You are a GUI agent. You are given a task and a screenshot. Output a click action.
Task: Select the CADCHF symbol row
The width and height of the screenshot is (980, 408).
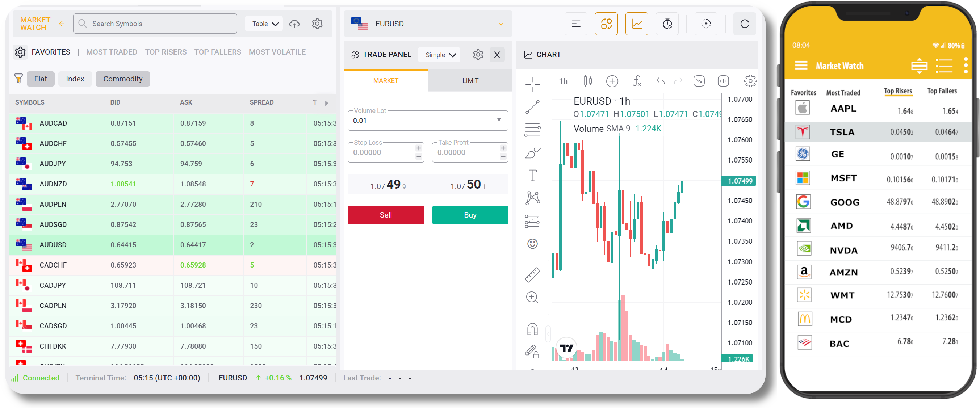coord(173,265)
